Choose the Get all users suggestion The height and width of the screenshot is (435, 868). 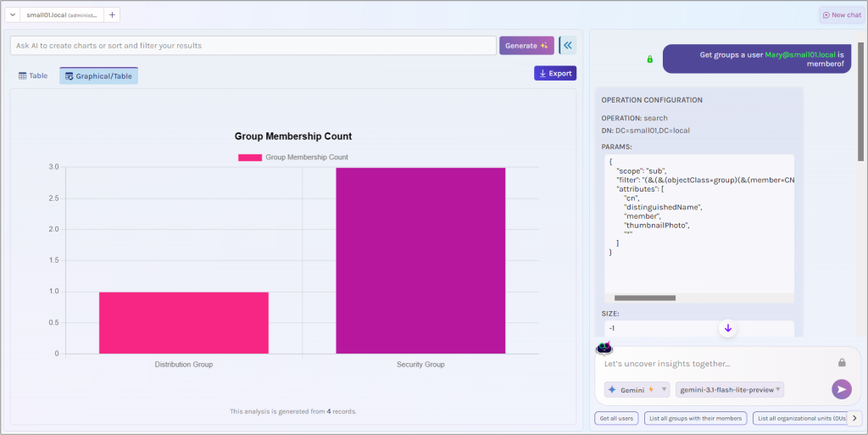click(x=616, y=418)
